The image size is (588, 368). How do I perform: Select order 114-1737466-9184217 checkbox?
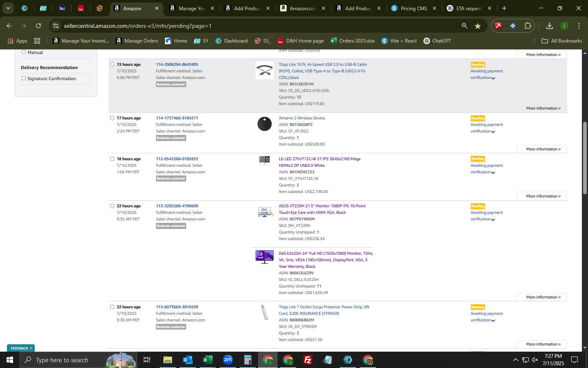click(112, 118)
